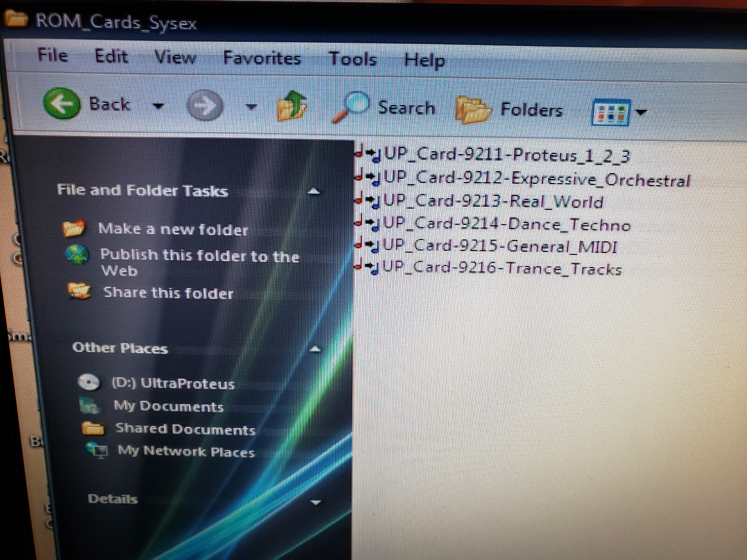The height and width of the screenshot is (560, 747).
Task: Click the green Back arrow icon
Action: click(x=61, y=103)
